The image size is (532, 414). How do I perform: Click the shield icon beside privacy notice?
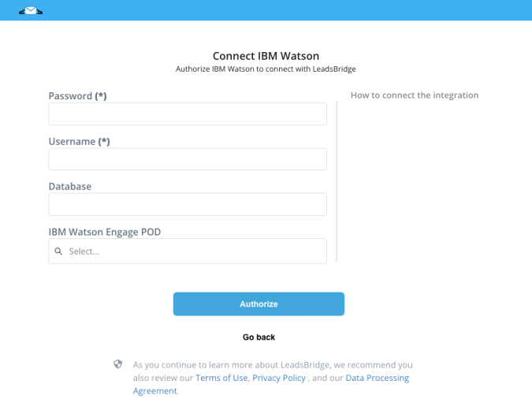(x=117, y=364)
